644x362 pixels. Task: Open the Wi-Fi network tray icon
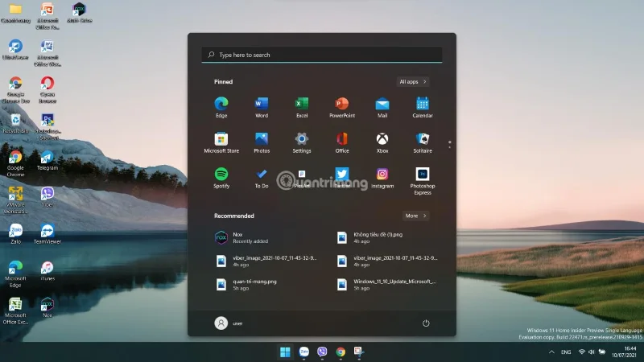[x=581, y=352]
